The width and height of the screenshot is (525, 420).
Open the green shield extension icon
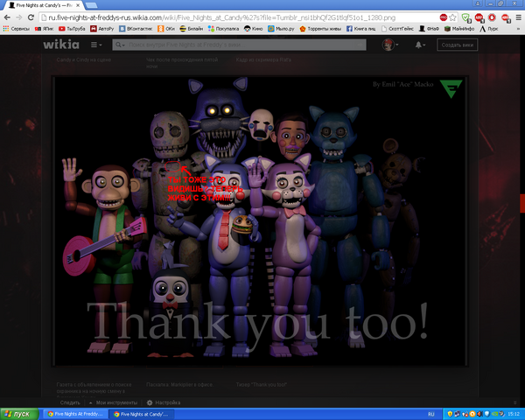465,17
